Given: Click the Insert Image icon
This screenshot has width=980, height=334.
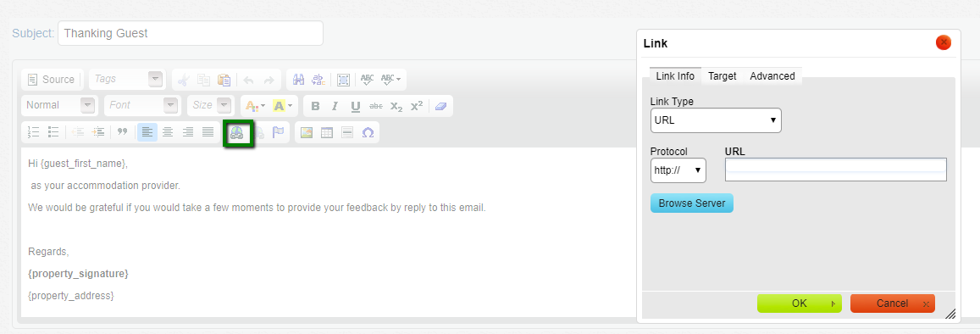Looking at the screenshot, I should pyautogui.click(x=307, y=132).
